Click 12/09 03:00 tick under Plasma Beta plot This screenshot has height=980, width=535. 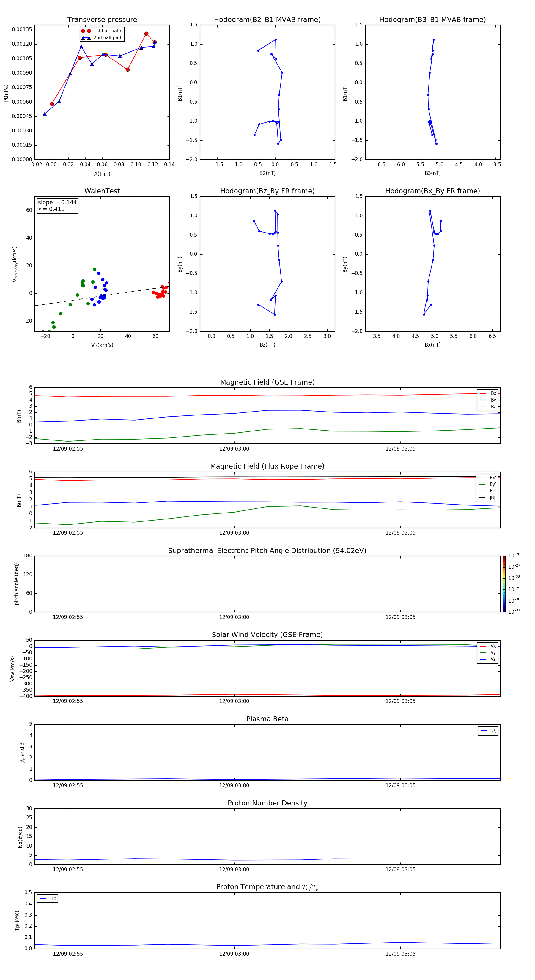coord(234,785)
